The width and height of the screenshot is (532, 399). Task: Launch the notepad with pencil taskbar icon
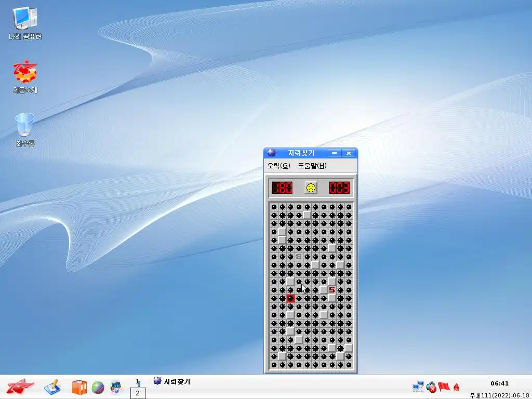(52, 387)
